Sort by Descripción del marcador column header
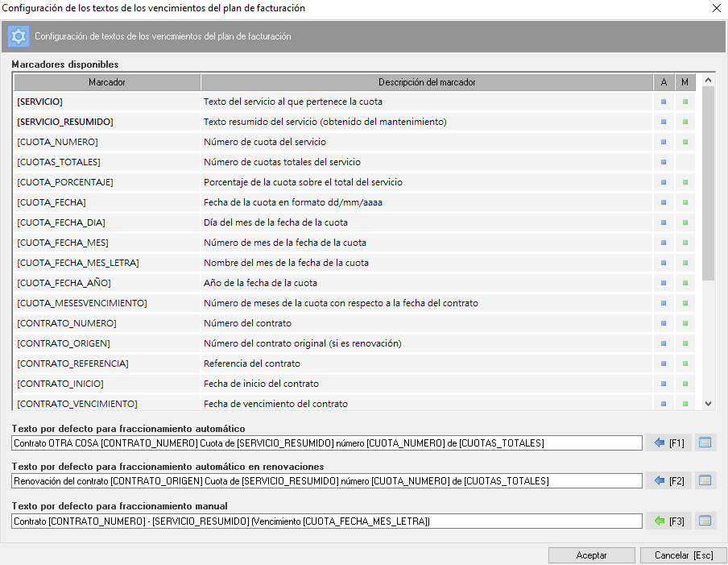 pyautogui.click(x=427, y=82)
